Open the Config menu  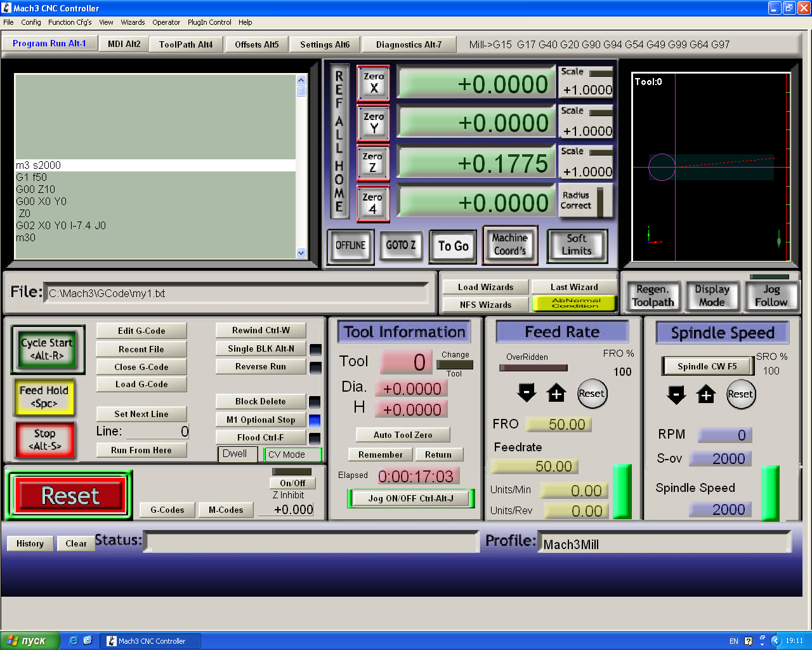coord(30,22)
